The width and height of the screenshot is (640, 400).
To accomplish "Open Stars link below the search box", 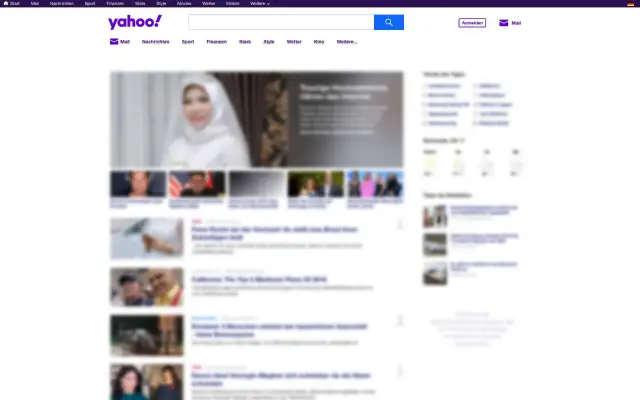I will pos(245,42).
